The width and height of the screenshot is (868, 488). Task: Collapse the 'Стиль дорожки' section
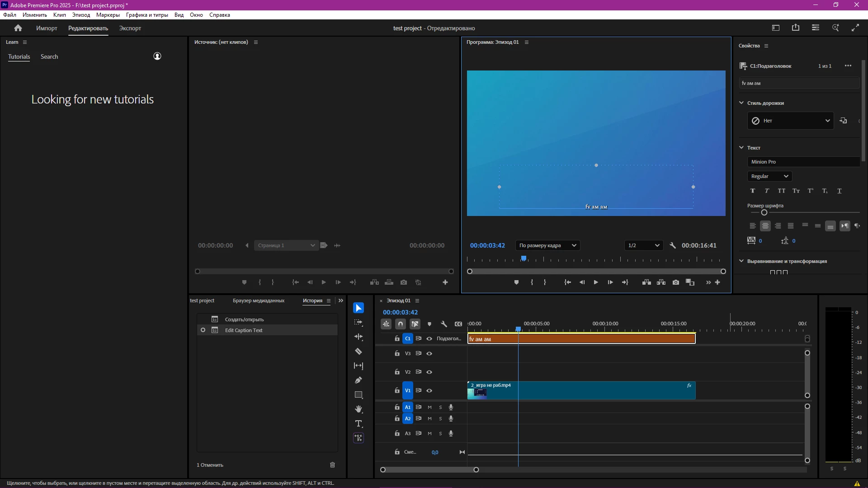(741, 103)
